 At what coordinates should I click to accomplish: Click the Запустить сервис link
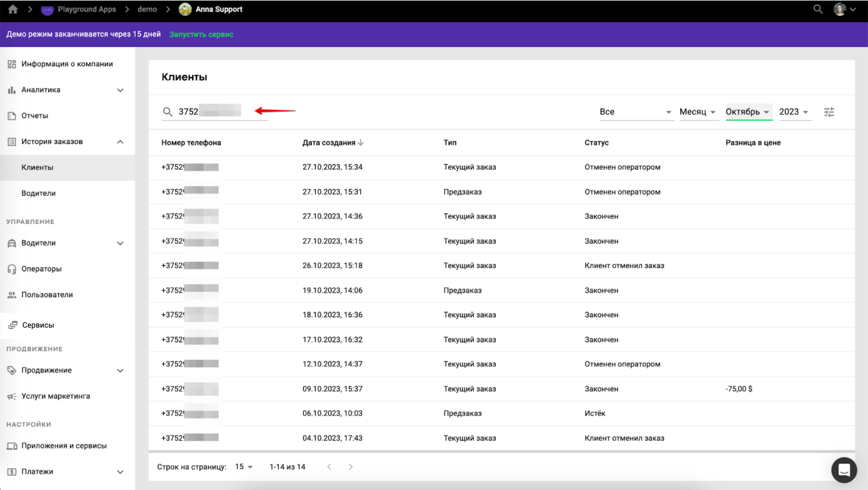[x=201, y=34]
